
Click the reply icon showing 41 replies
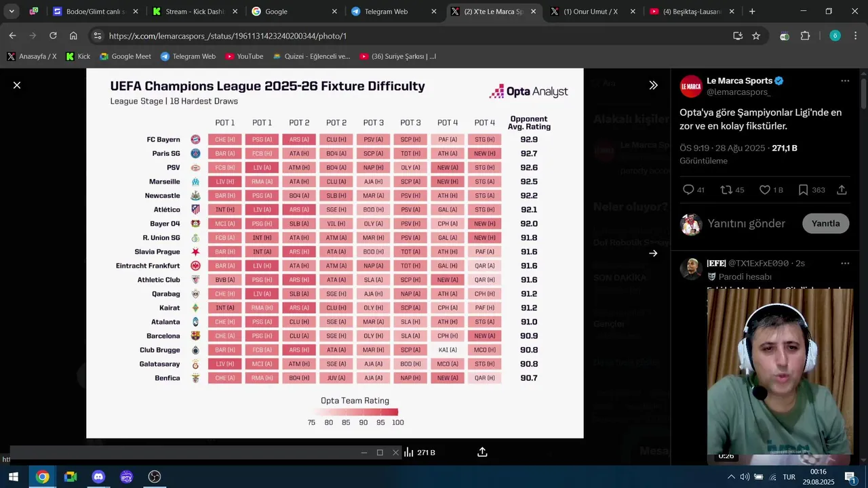click(x=688, y=190)
